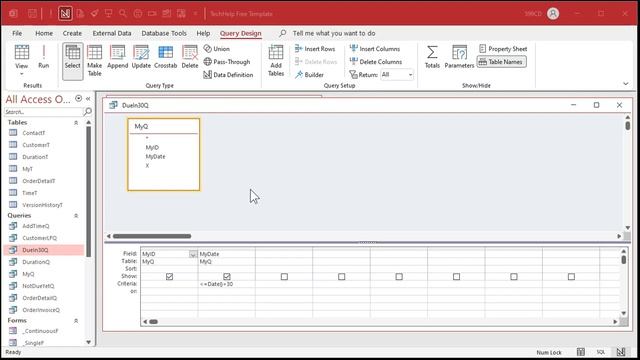Expand the View button dropdown arrow
The height and width of the screenshot is (360, 640).
(22, 74)
